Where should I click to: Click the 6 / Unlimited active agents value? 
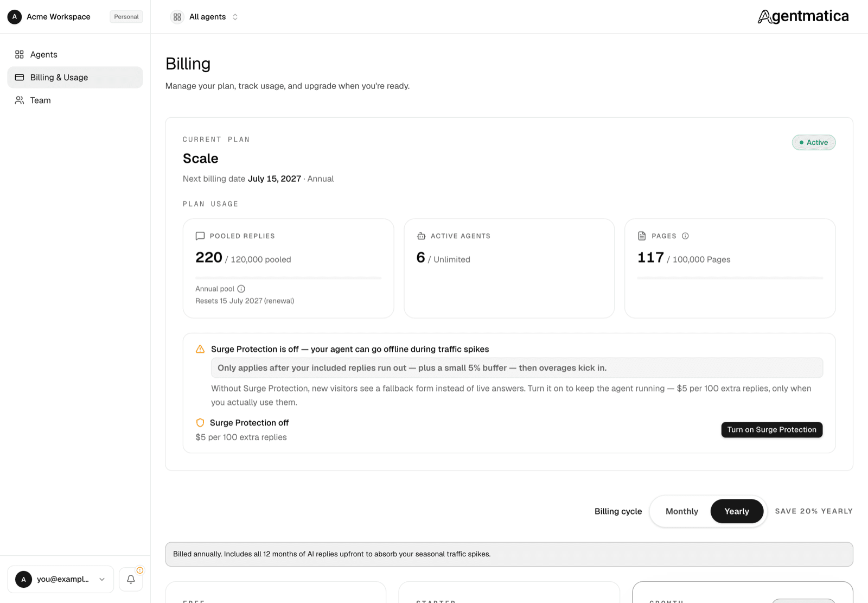[443, 258]
